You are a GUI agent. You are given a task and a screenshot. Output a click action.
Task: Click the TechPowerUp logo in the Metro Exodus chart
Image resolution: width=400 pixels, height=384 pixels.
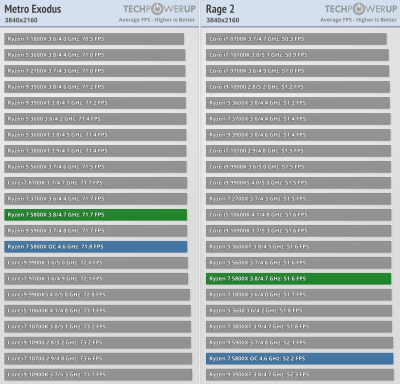point(159,9)
